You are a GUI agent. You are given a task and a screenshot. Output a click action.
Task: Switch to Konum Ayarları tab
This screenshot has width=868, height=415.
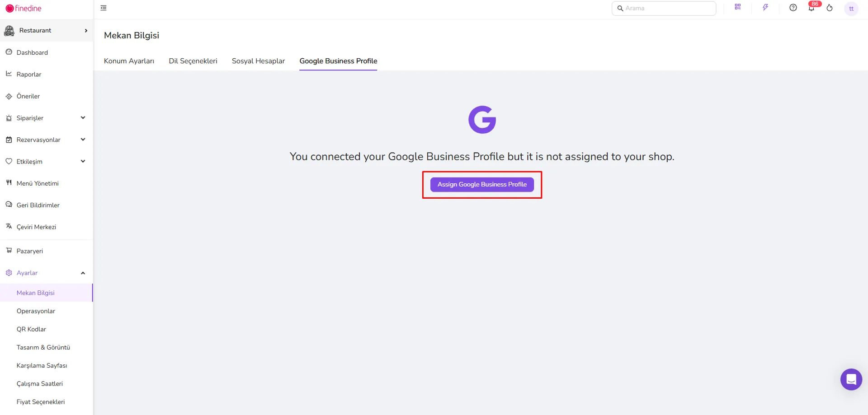pyautogui.click(x=129, y=61)
